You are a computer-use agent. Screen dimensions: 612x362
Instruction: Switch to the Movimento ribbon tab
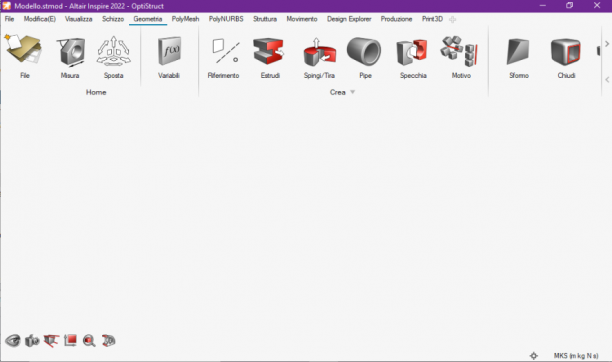click(x=302, y=19)
